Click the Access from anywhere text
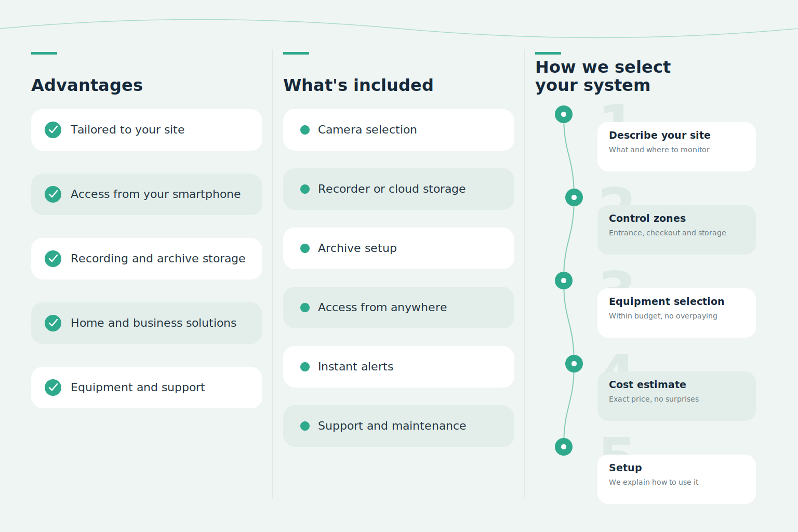 pyautogui.click(x=382, y=308)
